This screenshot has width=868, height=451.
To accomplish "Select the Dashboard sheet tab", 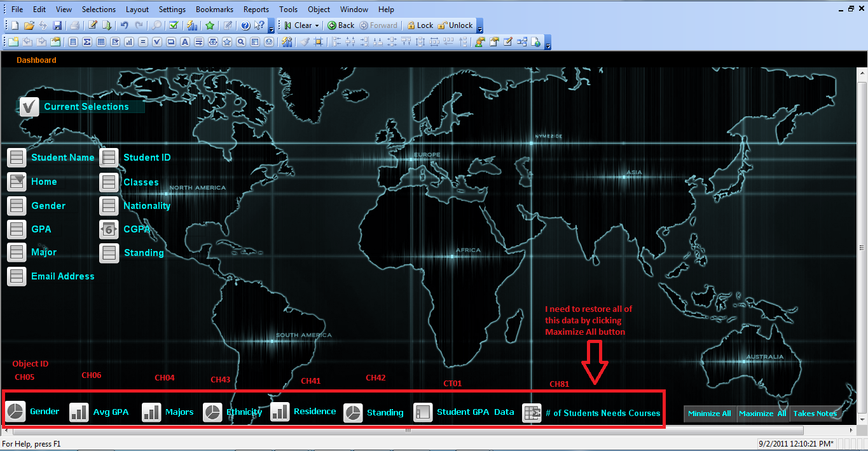I will pos(36,60).
